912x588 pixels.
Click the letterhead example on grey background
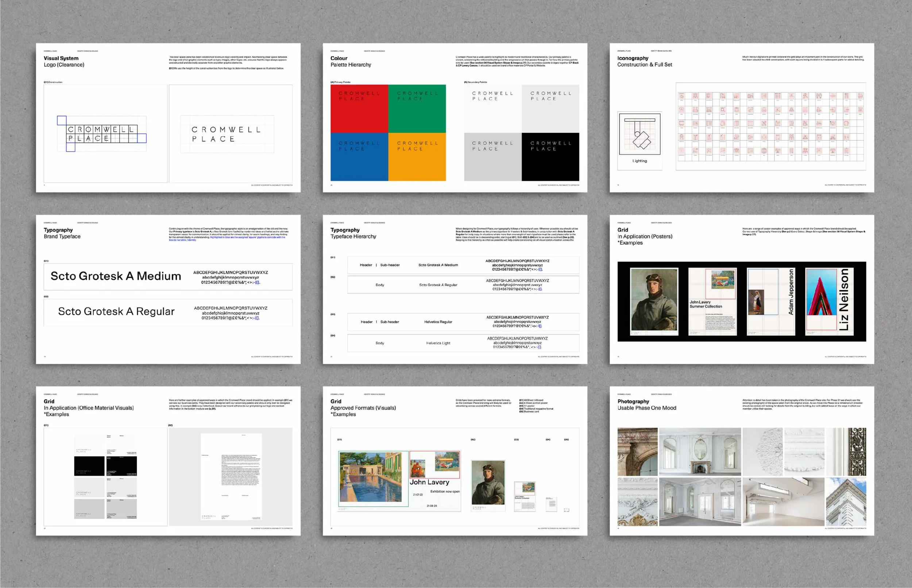pos(231,476)
